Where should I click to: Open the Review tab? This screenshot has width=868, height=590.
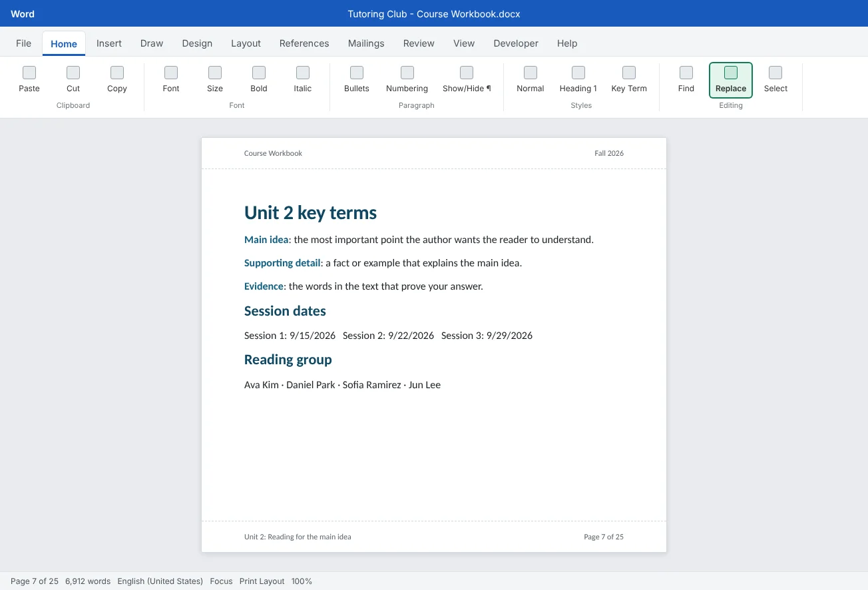tap(419, 43)
